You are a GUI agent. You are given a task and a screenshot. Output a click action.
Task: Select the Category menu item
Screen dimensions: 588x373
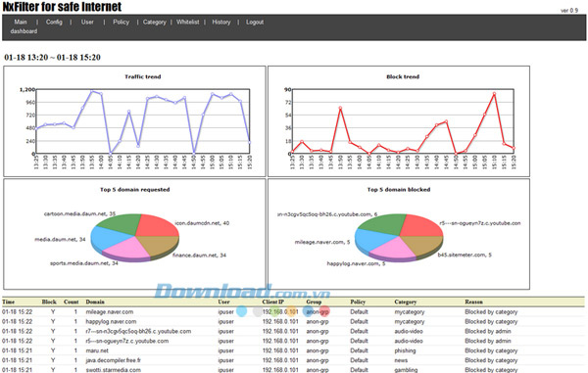(154, 23)
